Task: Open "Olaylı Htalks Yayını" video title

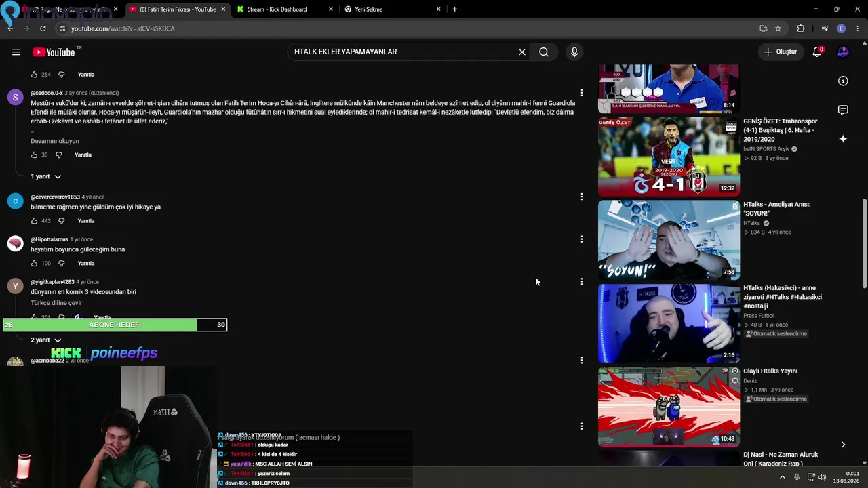Action: pyautogui.click(x=770, y=371)
